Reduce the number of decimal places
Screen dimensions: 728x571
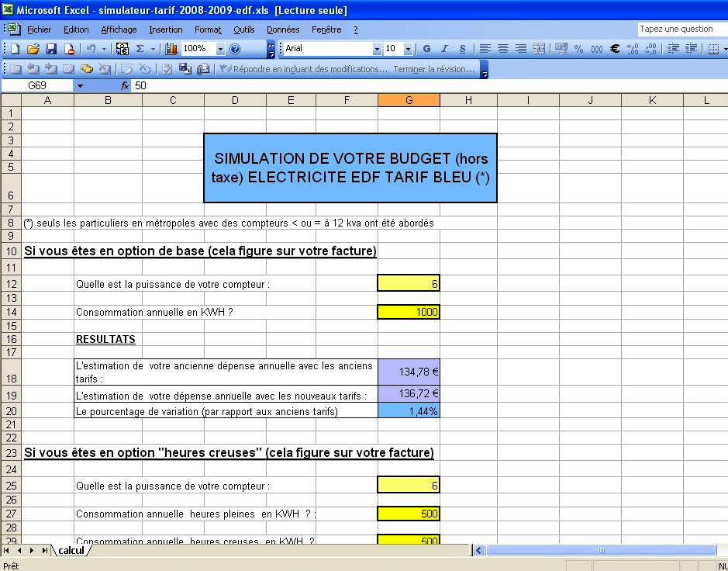coord(651,49)
